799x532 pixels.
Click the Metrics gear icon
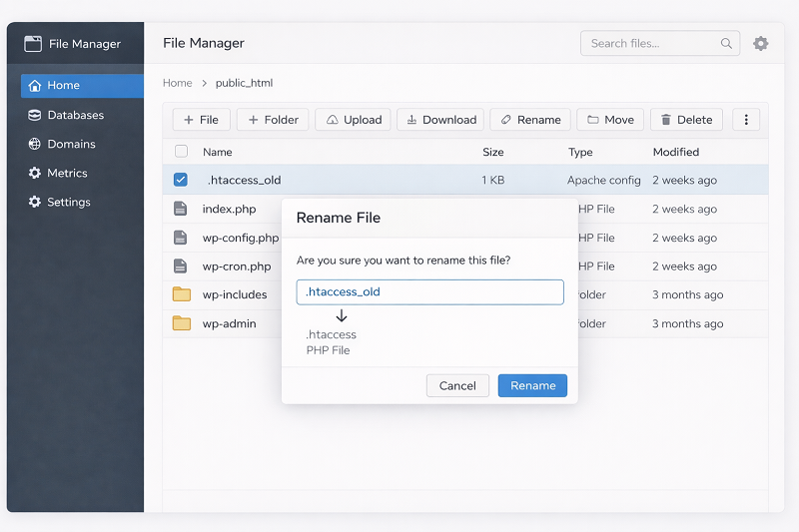point(35,173)
